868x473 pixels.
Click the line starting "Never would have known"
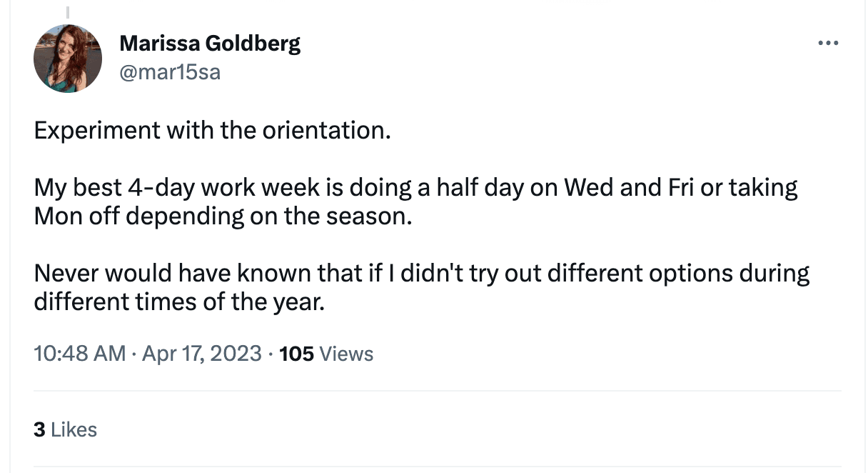(421, 273)
